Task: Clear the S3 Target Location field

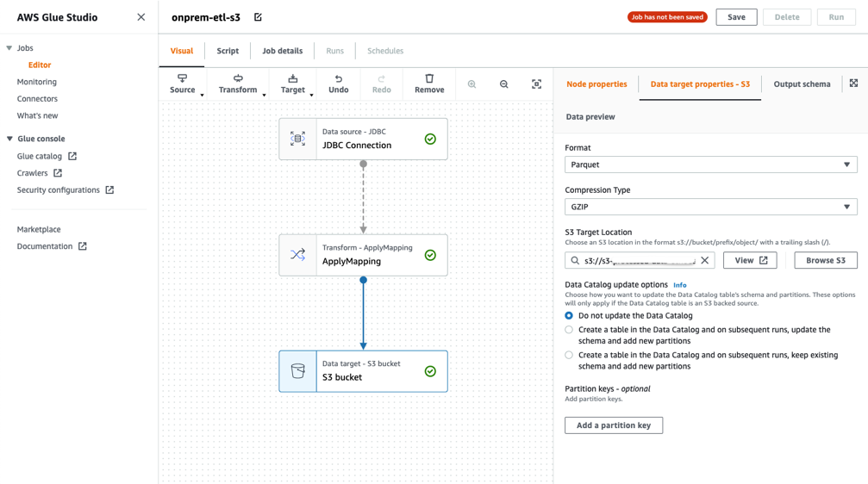Action: pyautogui.click(x=705, y=260)
